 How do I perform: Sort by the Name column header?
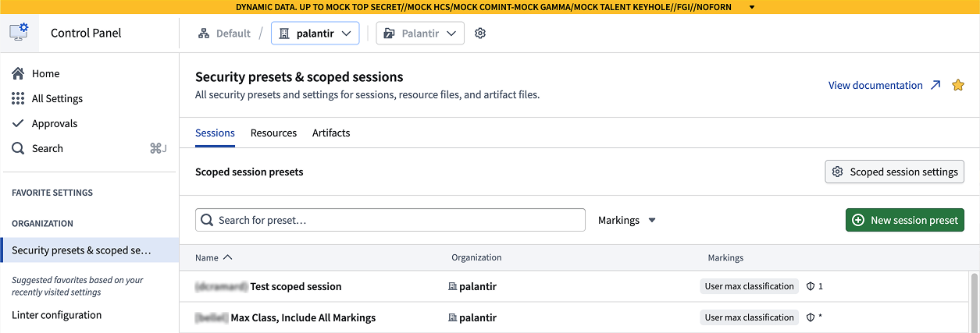pos(214,257)
